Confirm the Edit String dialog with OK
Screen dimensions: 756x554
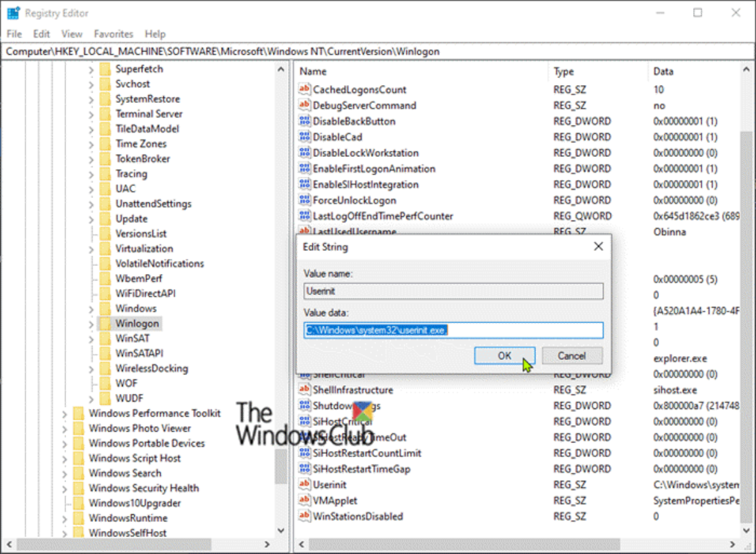pyautogui.click(x=505, y=355)
